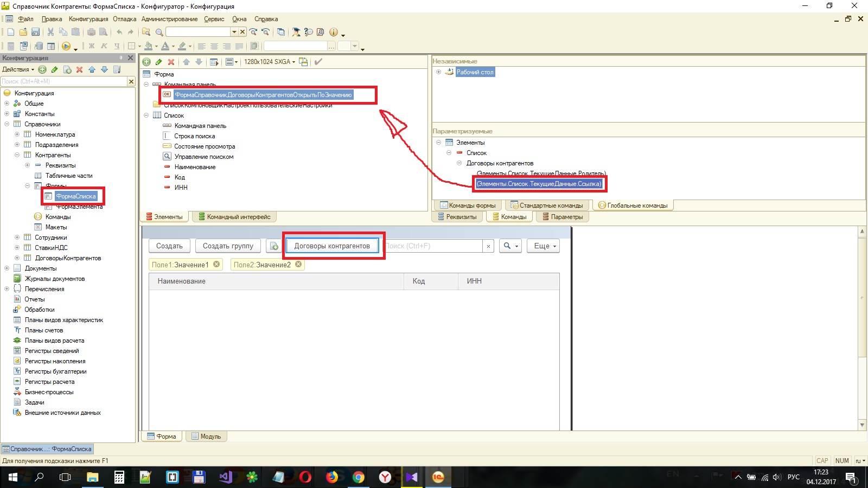Open the Syntax assistant icon with graduate figure
The height and width of the screenshot is (488, 868).
(296, 32)
